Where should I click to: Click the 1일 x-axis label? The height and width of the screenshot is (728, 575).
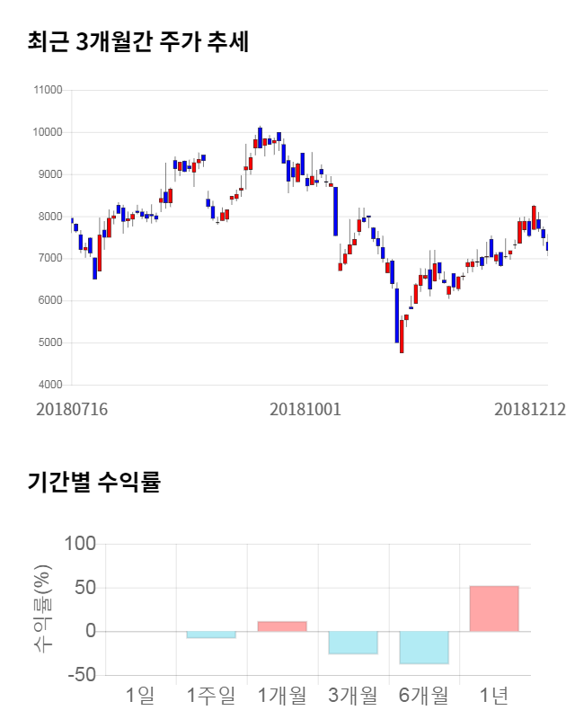(x=140, y=695)
